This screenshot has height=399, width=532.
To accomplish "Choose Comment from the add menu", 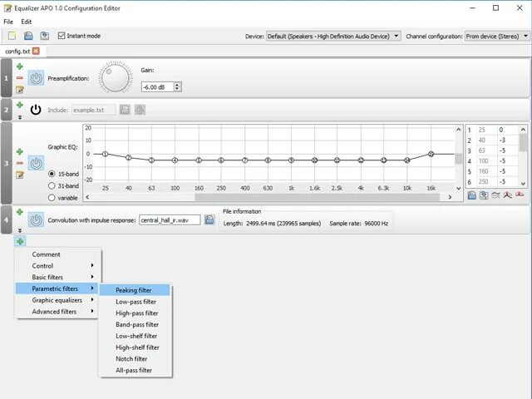I will click(57, 254).
